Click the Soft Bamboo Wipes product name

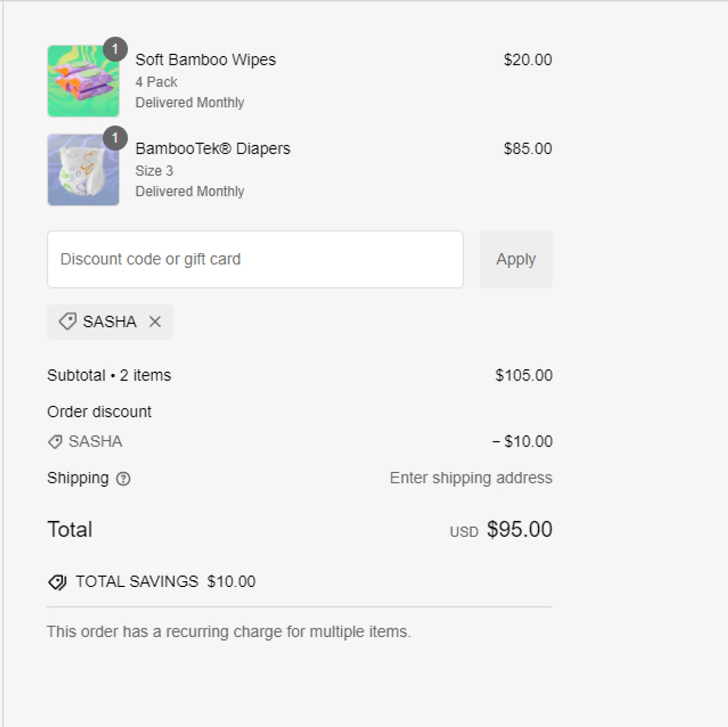pos(205,60)
